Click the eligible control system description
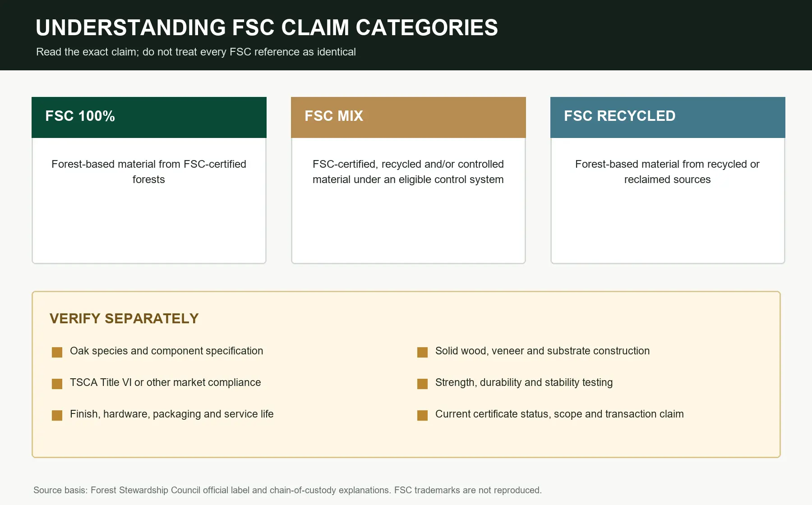Screen dimensions: 812x505 point(408,172)
